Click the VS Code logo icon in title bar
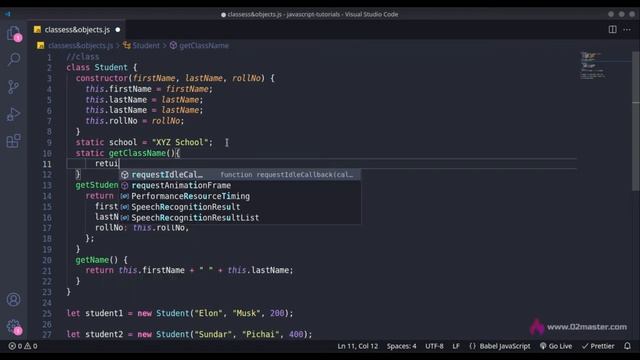This screenshot has height=360, width=640. click(8, 14)
